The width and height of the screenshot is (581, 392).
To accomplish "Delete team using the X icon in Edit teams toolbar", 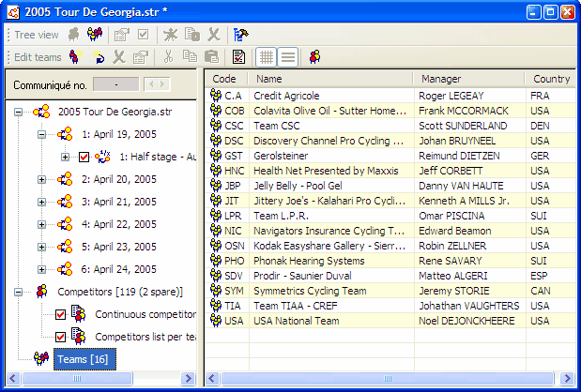I will click(119, 57).
